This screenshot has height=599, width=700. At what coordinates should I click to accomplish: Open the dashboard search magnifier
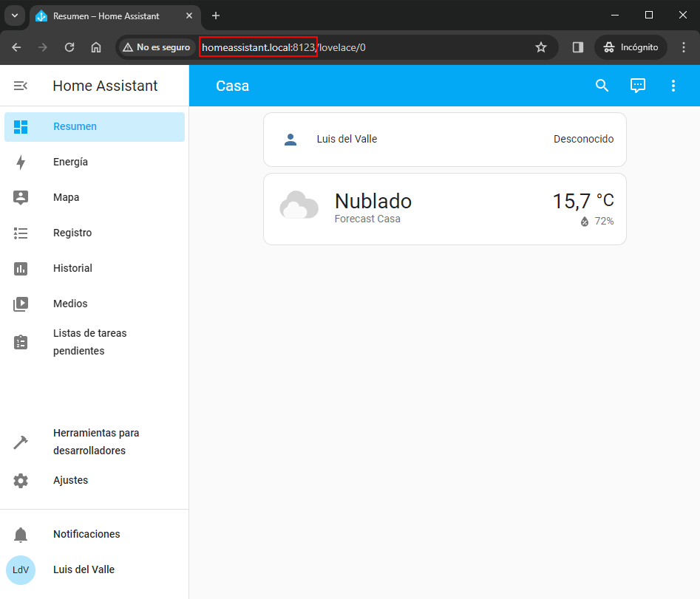click(602, 86)
